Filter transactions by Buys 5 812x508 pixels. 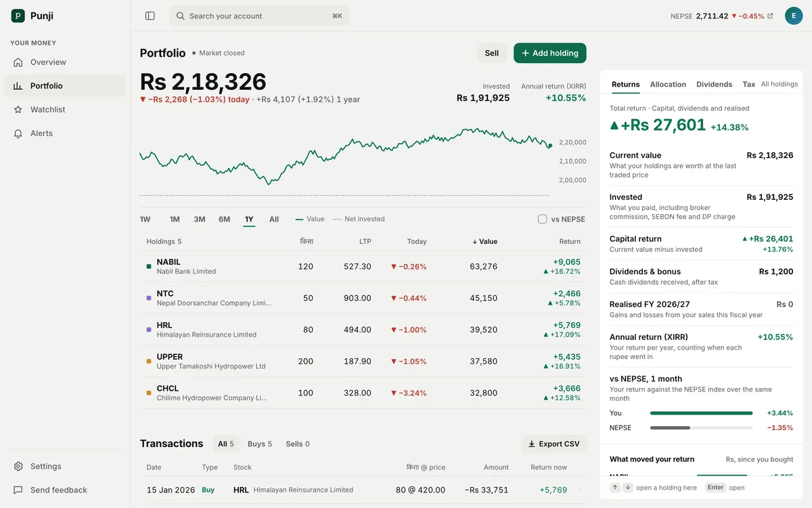260,444
